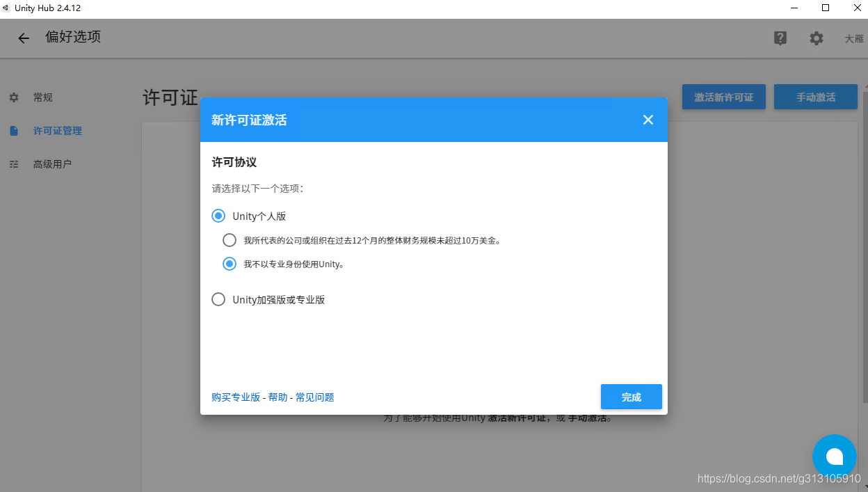Image resolution: width=868 pixels, height=492 pixels.
Task: Open the 购买专业版 link
Action: click(x=236, y=397)
